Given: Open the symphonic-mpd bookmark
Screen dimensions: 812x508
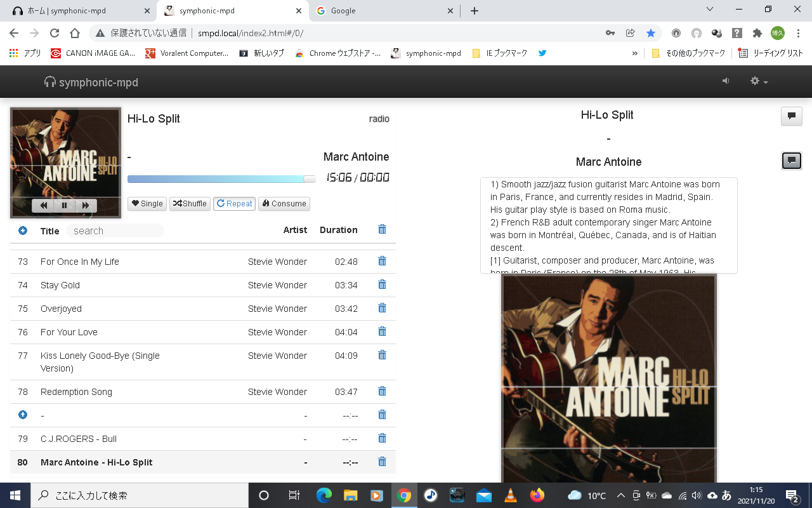Looking at the screenshot, I should click(426, 53).
